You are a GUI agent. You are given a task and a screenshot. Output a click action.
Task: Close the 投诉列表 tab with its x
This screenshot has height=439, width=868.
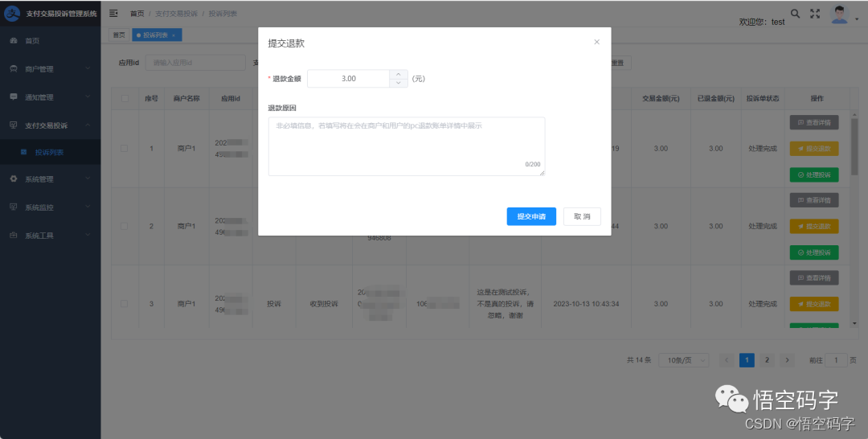(x=174, y=35)
